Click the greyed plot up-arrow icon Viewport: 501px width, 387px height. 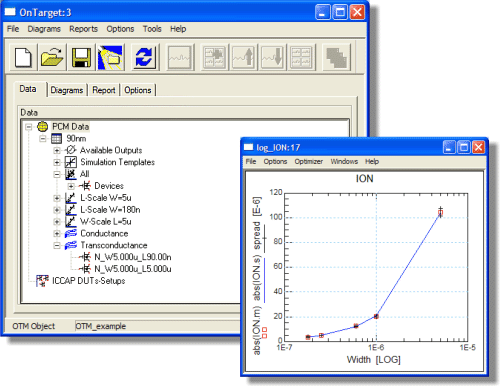pos(244,57)
